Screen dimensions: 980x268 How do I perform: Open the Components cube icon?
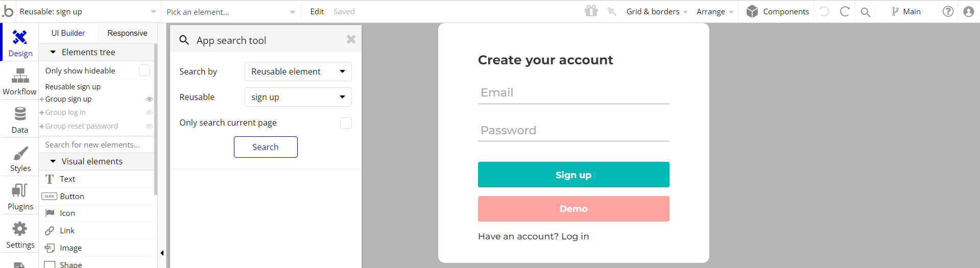752,11
